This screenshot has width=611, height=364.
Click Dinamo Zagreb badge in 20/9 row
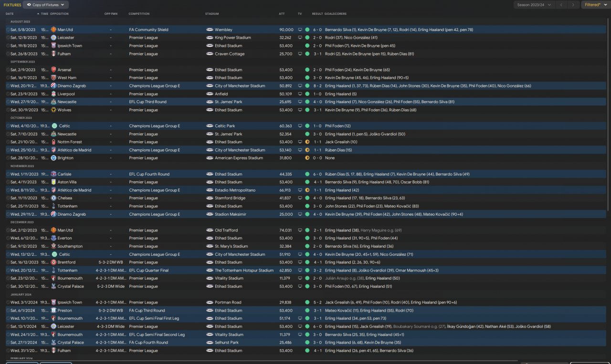[x=54, y=86]
